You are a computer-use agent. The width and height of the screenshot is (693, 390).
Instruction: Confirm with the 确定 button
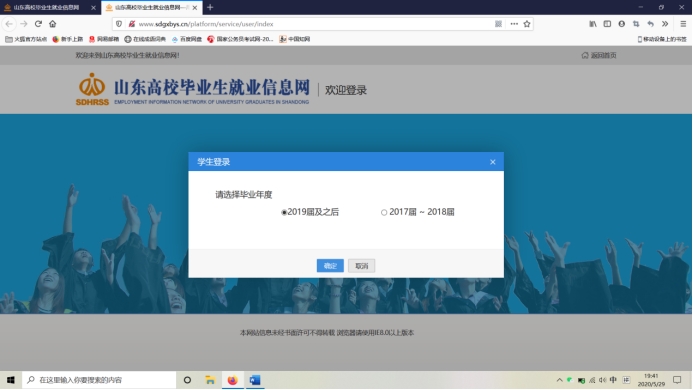330,266
